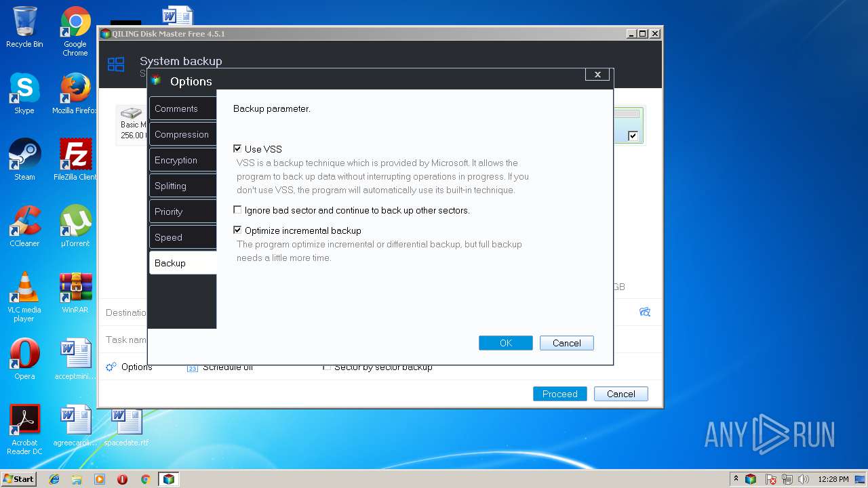
Task: Disable the Use VSS checkbox
Action: point(237,148)
